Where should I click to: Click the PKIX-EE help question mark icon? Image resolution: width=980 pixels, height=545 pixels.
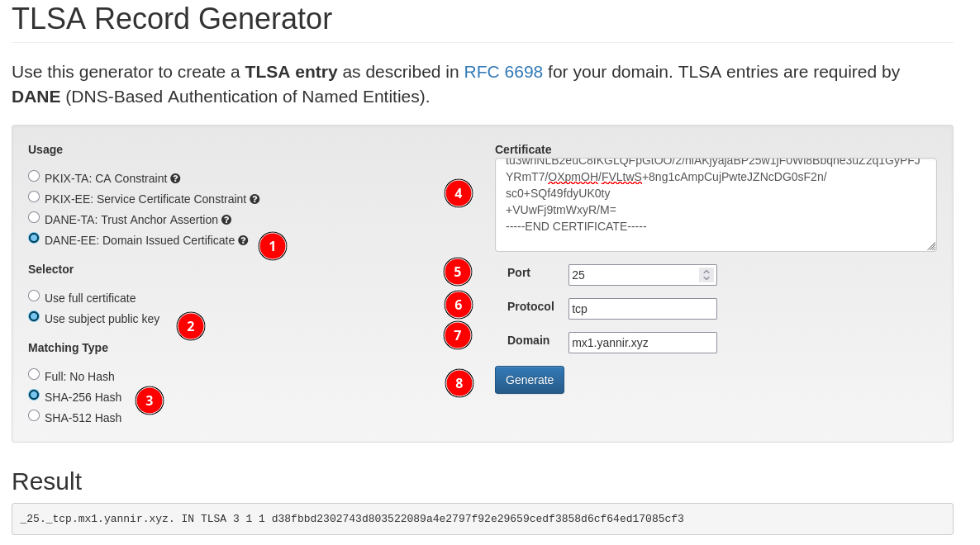(x=255, y=199)
